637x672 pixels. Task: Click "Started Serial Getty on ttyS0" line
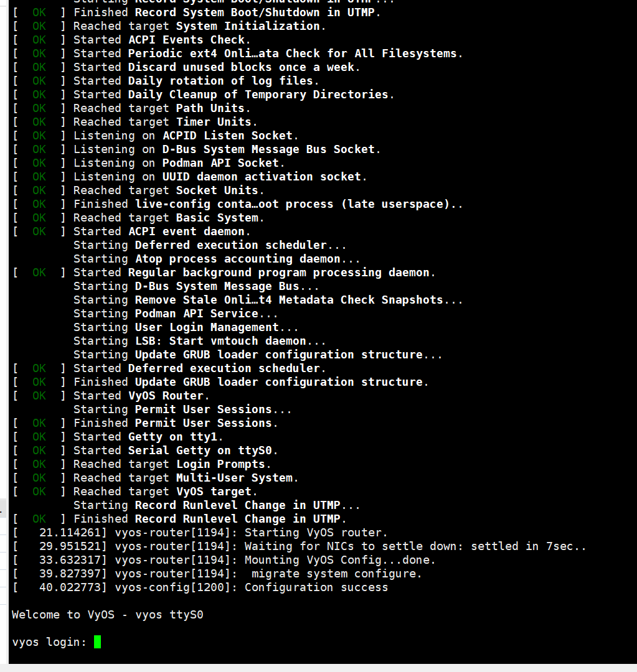[176, 450]
